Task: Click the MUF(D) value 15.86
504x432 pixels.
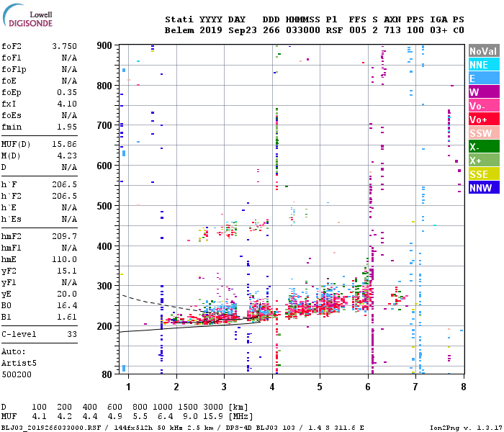Action: pos(65,144)
